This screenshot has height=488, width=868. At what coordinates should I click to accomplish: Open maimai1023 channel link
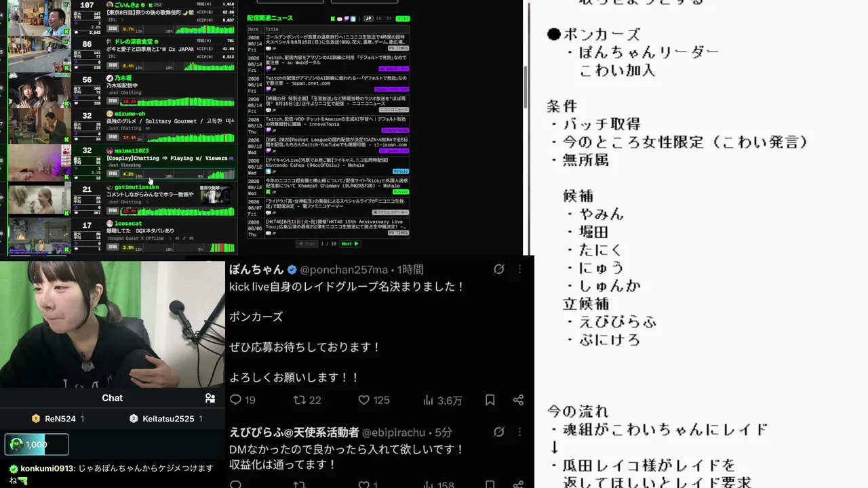131,150
